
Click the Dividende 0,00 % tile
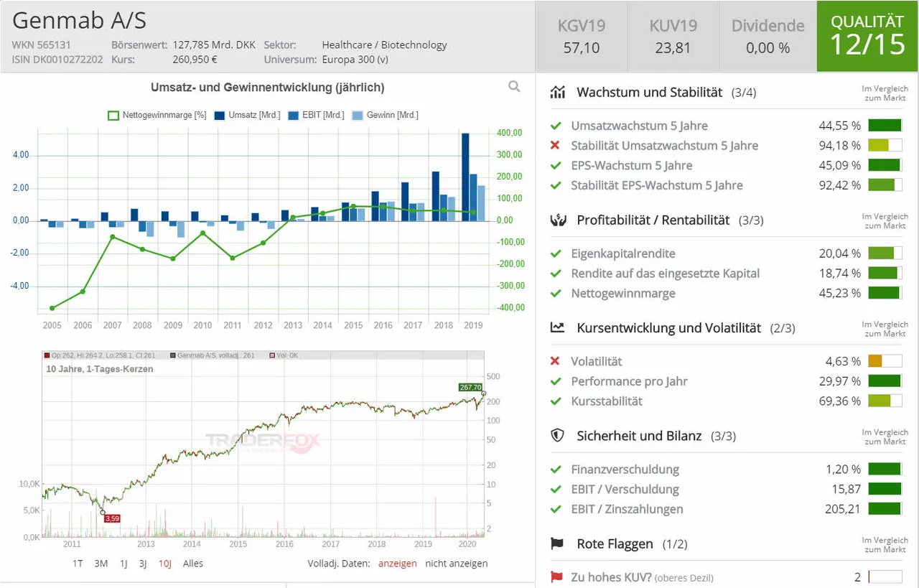768,37
